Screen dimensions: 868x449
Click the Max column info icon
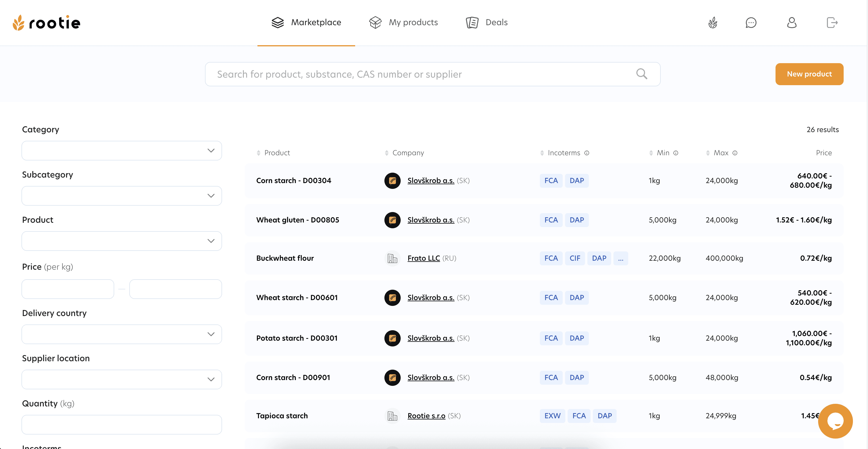click(x=735, y=153)
